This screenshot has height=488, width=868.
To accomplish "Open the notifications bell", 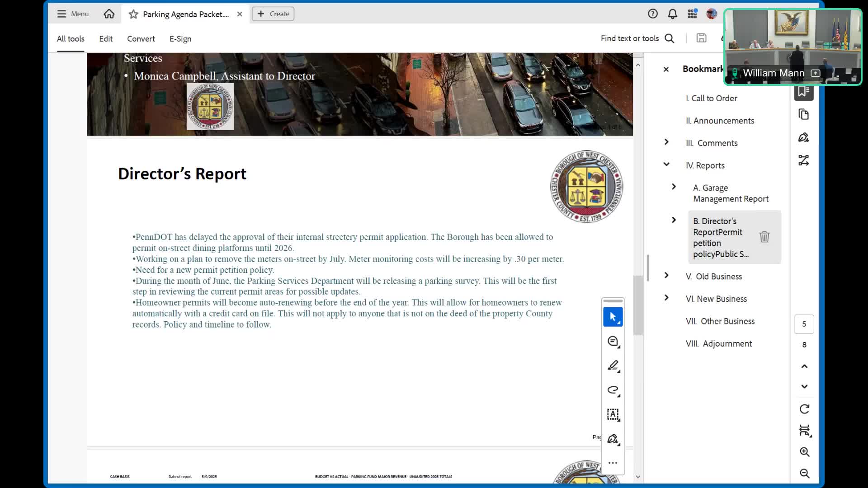I will click(672, 14).
